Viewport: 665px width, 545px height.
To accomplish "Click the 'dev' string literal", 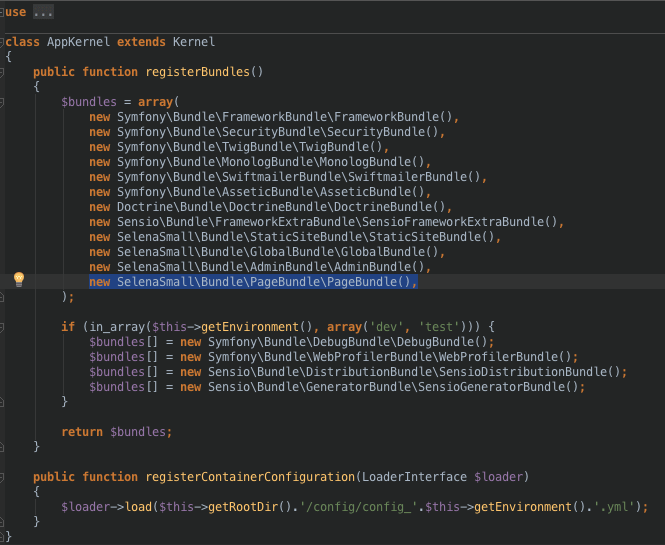I will click(x=386, y=327).
